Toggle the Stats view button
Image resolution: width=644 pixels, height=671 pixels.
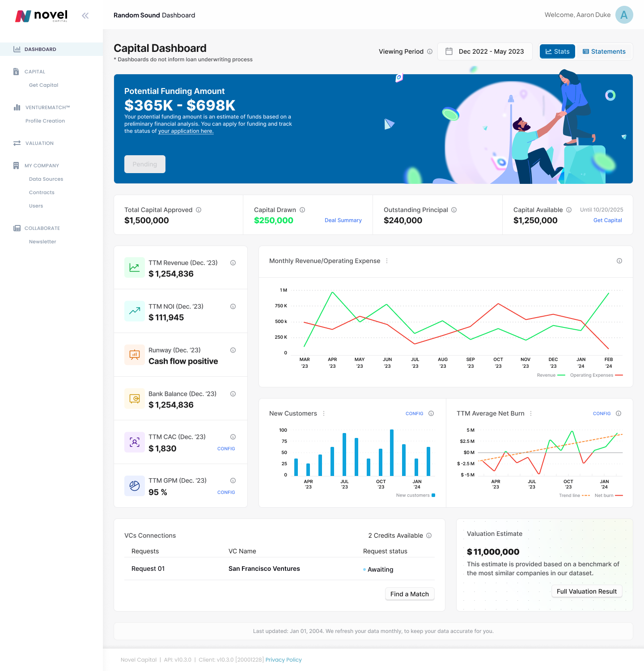557,51
